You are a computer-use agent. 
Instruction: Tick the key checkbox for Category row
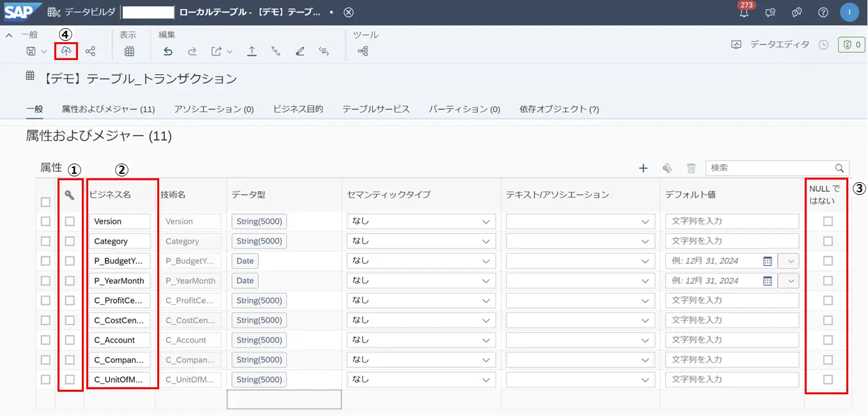tap(70, 241)
